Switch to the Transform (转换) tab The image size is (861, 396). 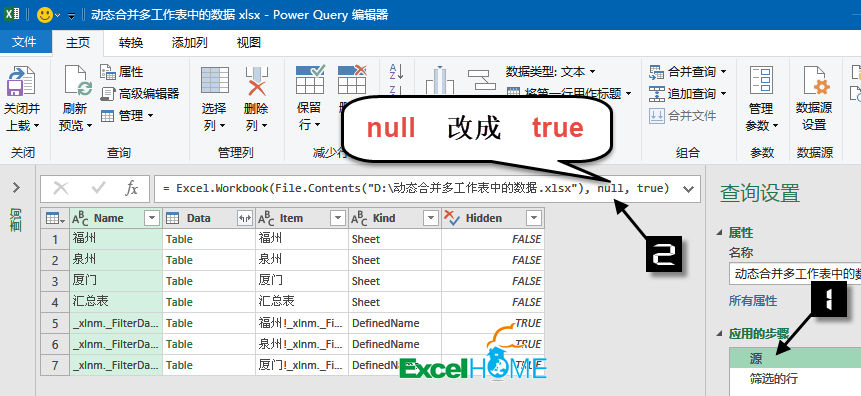pos(131,43)
